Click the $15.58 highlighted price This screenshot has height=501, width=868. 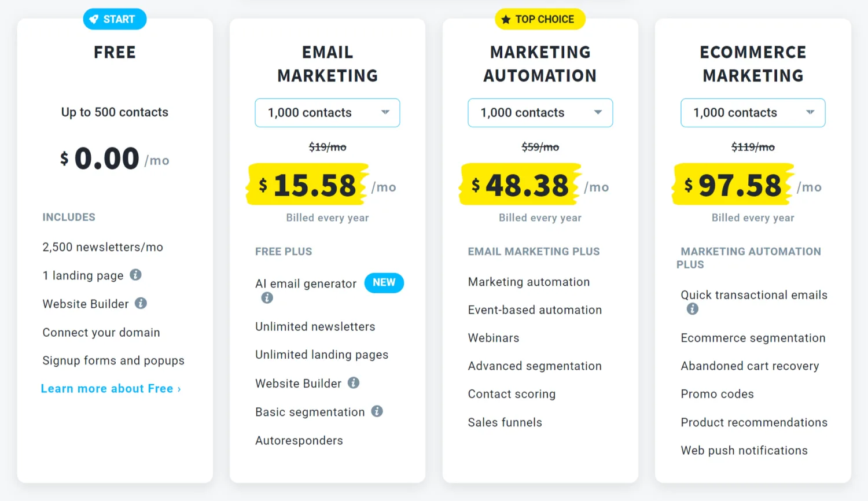tap(308, 185)
